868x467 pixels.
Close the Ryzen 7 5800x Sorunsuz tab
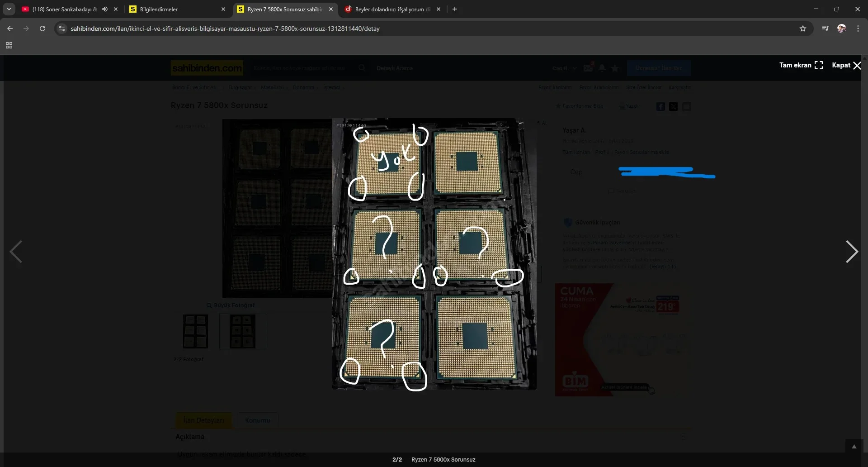331,9
